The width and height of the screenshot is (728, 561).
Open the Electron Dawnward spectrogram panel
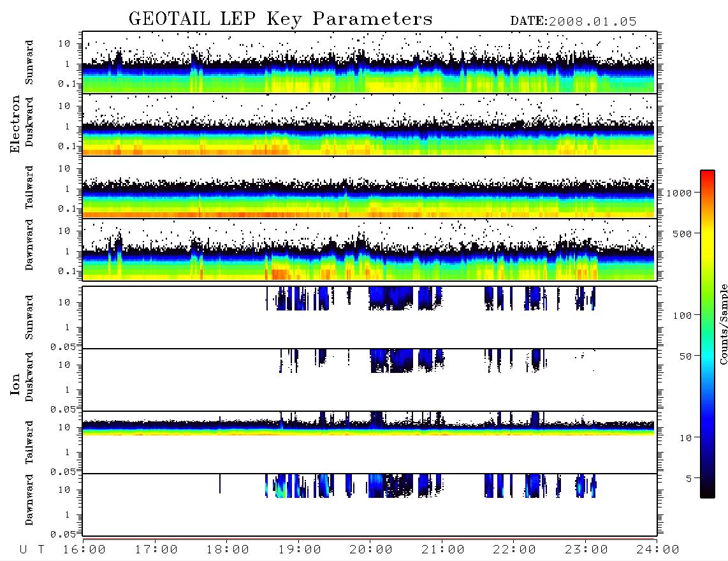[370, 249]
